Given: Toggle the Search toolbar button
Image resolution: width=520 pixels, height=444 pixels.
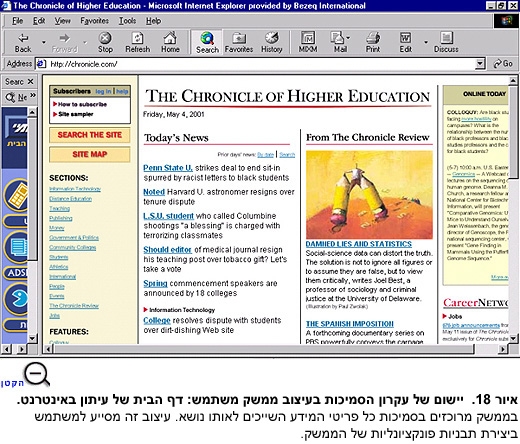Looking at the screenshot, I should click(x=207, y=43).
